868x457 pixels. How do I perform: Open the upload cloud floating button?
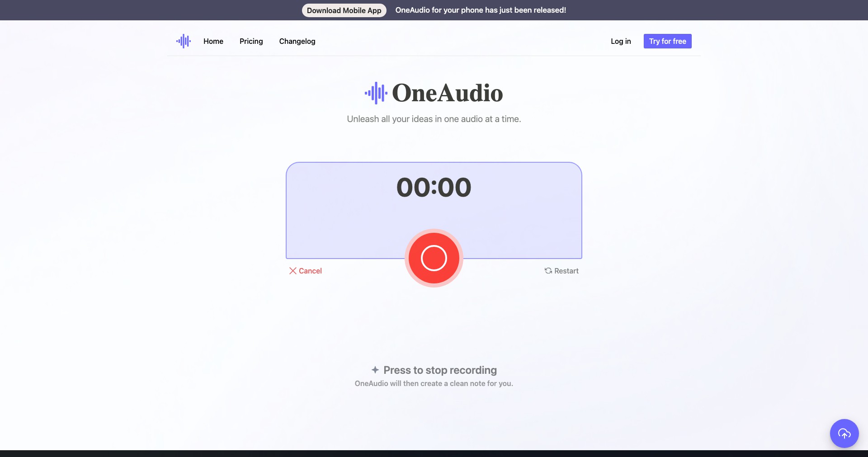844,433
